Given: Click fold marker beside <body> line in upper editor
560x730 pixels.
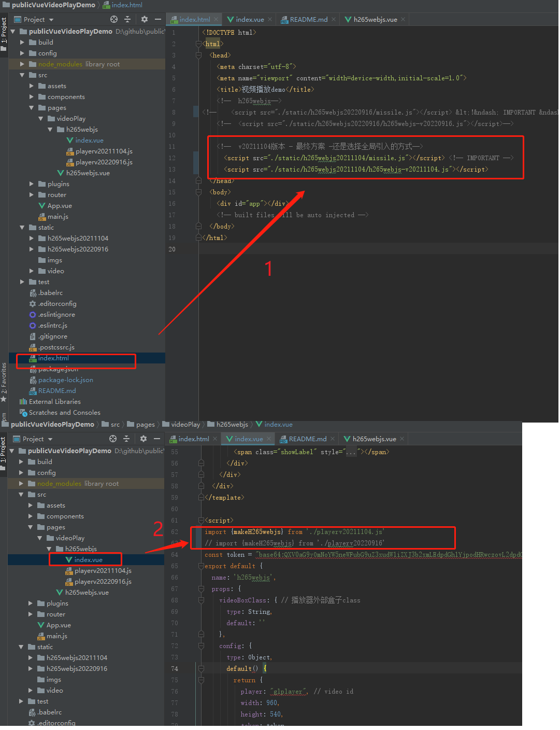Looking at the screenshot, I should [x=198, y=192].
